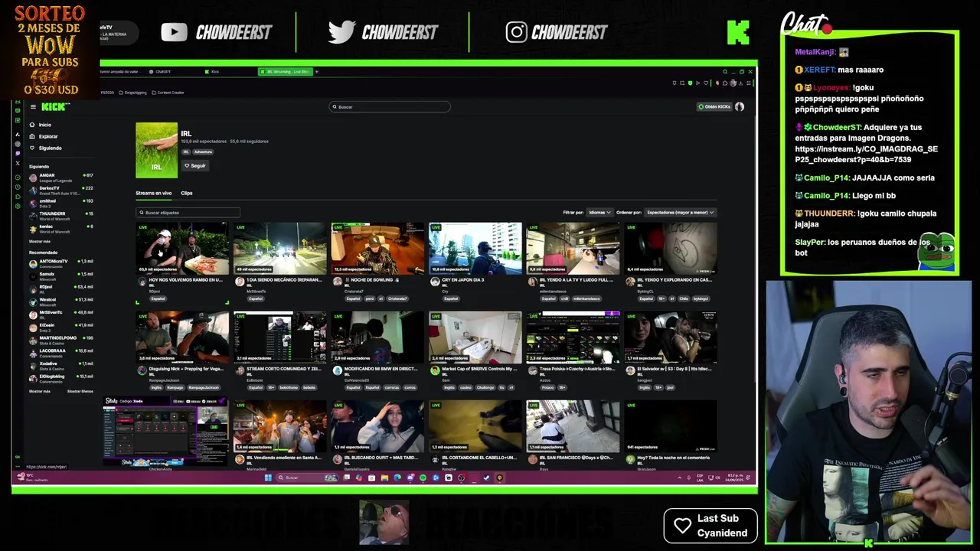Click the green shield ad-blocker icon
The width and height of the screenshot is (980, 551).
coord(690,83)
